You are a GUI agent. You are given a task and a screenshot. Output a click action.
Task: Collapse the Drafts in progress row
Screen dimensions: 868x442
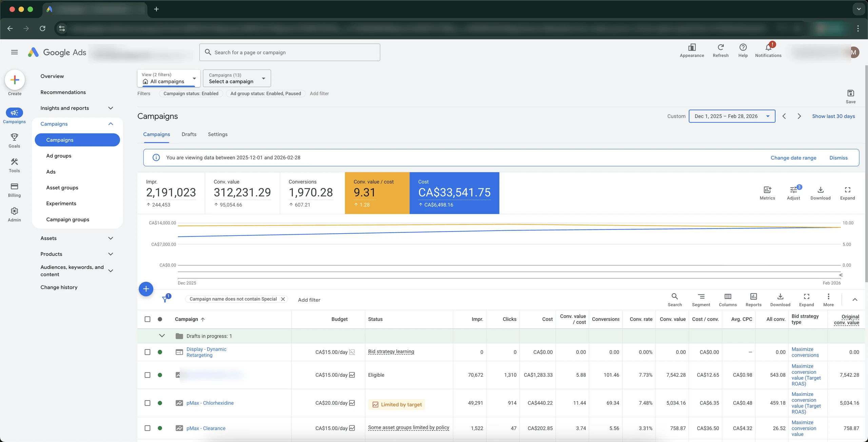[x=162, y=336]
